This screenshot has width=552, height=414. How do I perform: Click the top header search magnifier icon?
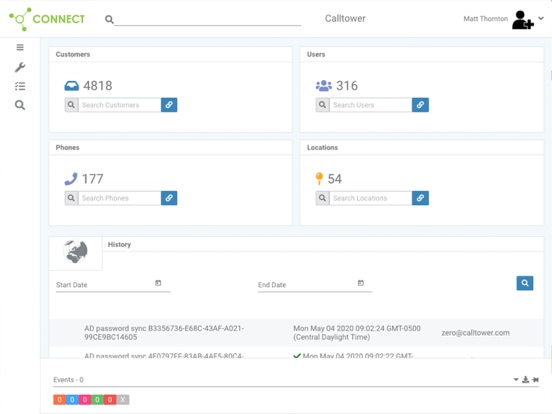[109, 19]
